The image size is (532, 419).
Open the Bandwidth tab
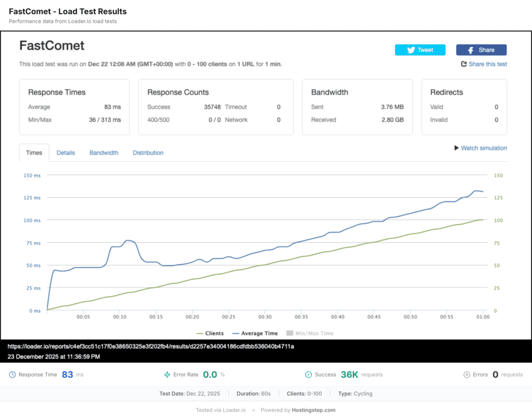(104, 153)
